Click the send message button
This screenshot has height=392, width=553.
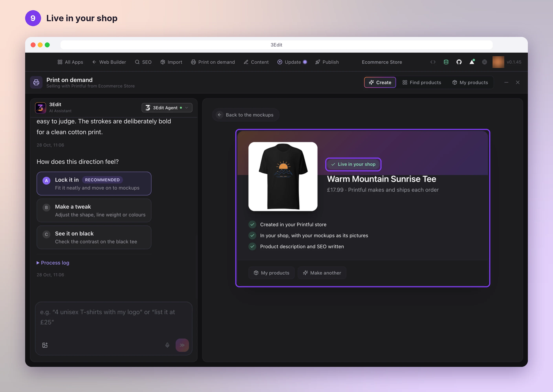pyautogui.click(x=182, y=345)
